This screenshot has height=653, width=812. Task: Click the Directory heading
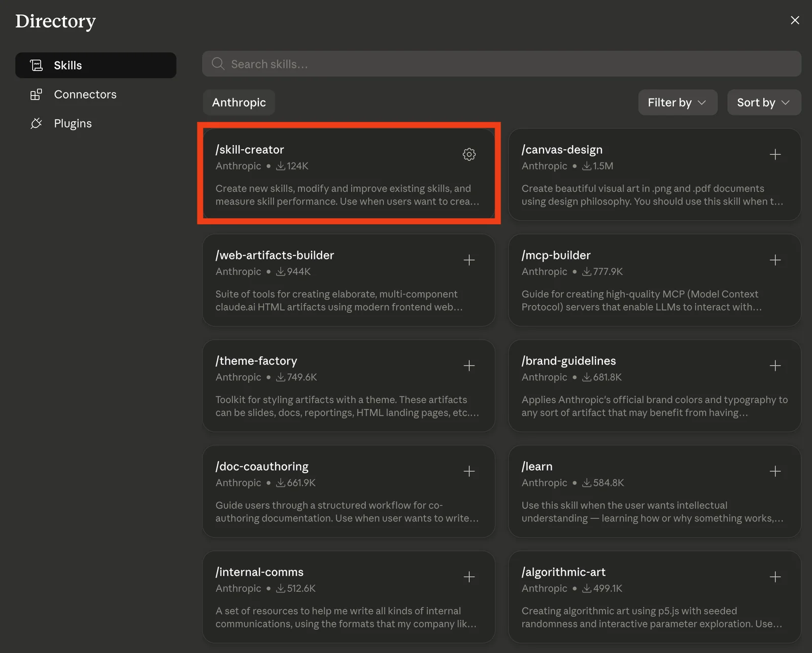(x=55, y=21)
